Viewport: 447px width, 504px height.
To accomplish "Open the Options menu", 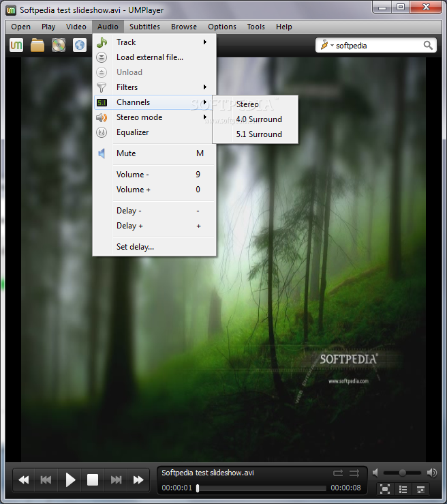I will point(222,27).
